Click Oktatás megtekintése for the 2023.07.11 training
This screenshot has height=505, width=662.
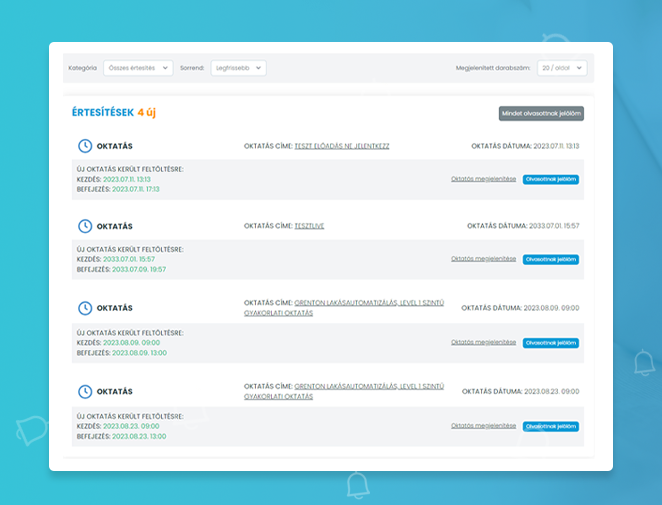483,179
